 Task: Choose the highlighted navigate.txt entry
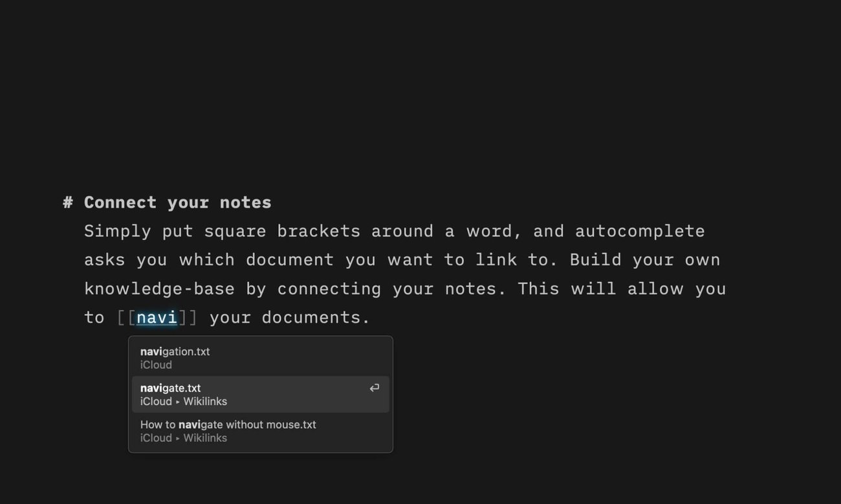pos(226,394)
